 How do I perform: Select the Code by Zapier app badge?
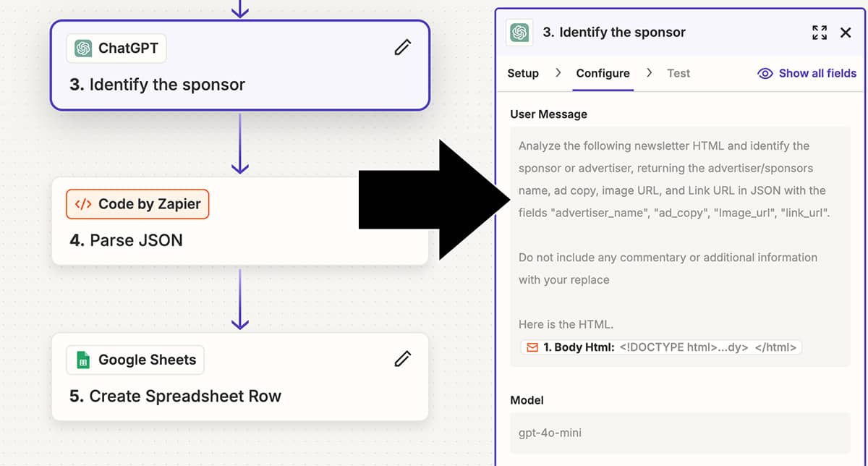click(x=137, y=204)
